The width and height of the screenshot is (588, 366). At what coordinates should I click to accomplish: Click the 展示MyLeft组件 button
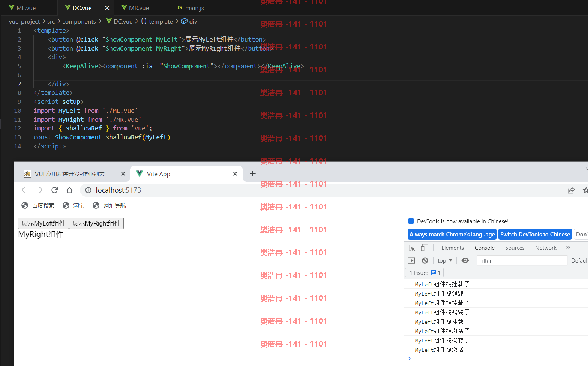coord(43,223)
